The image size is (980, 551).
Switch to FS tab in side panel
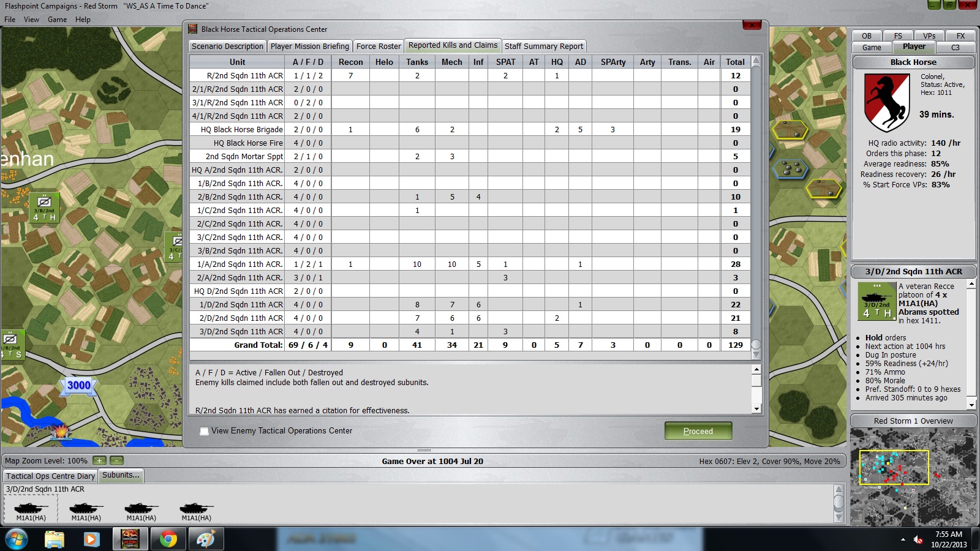click(898, 36)
